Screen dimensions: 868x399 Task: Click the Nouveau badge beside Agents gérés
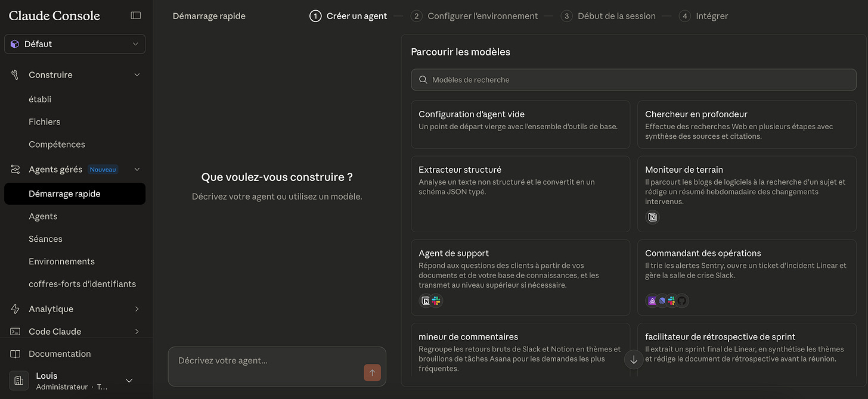pos(103,170)
